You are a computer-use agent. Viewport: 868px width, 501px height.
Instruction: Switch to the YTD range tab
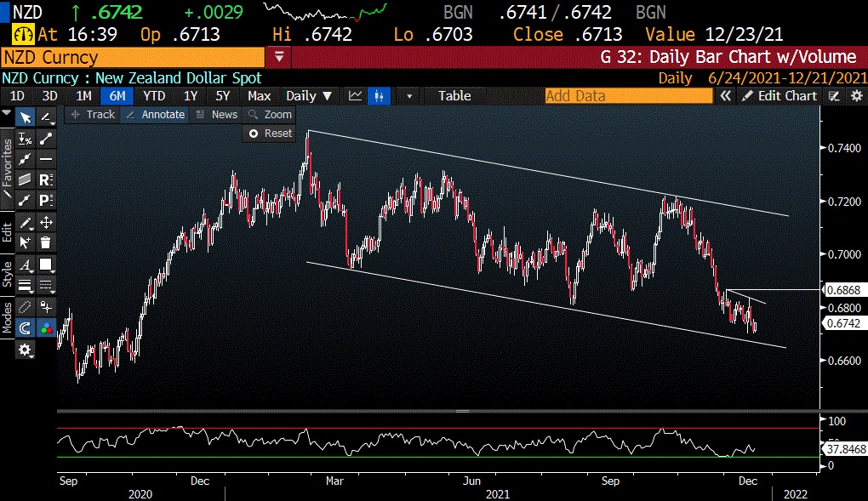point(154,96)
